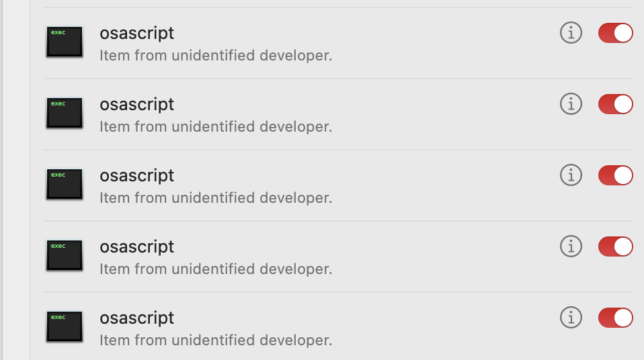644x360 pixels.
Task: Click the exec icon of the third osascript
Action: coord(65,184)
